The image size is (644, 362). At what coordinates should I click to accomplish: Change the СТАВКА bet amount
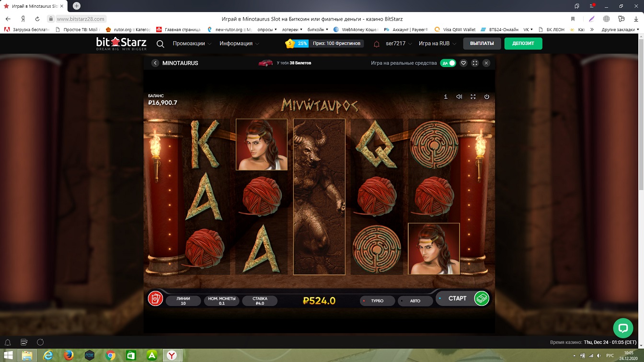(260, 301)
